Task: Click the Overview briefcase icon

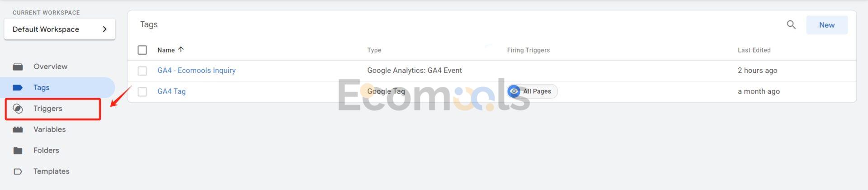Action: coord(18,66)
